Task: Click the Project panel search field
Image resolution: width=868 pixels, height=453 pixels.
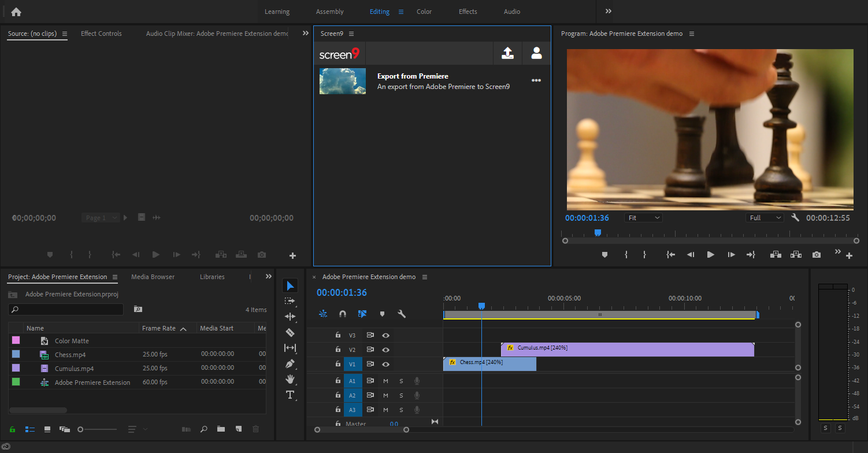Action: [66, 310]
